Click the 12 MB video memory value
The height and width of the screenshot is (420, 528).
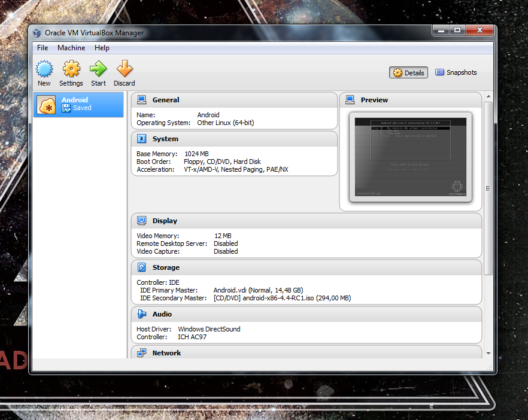click(x=223, y=236)
